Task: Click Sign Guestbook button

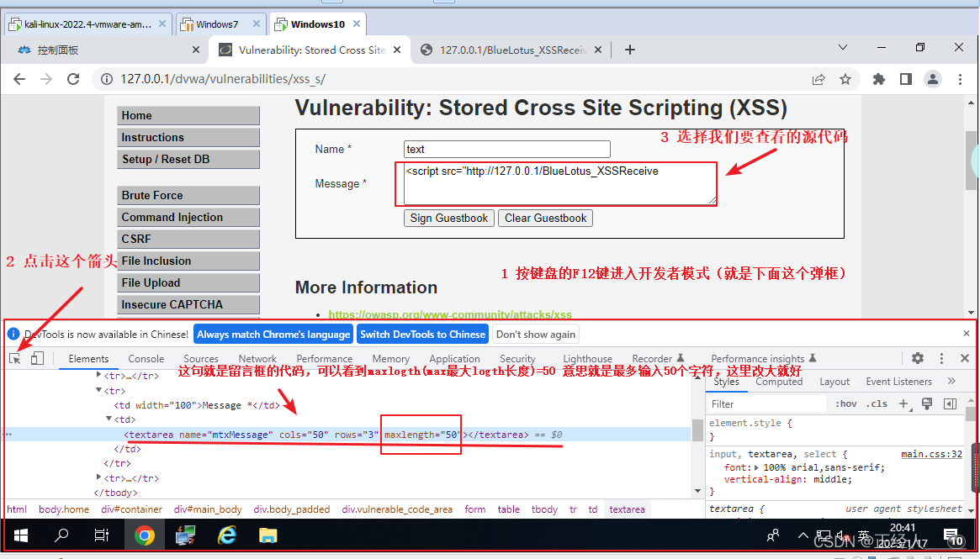Action: coord(448,218)
